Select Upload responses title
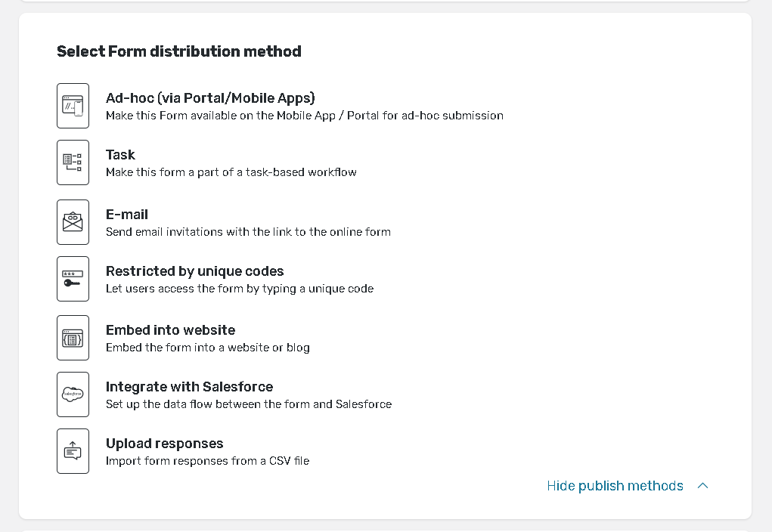 click(x=164, y=444)
